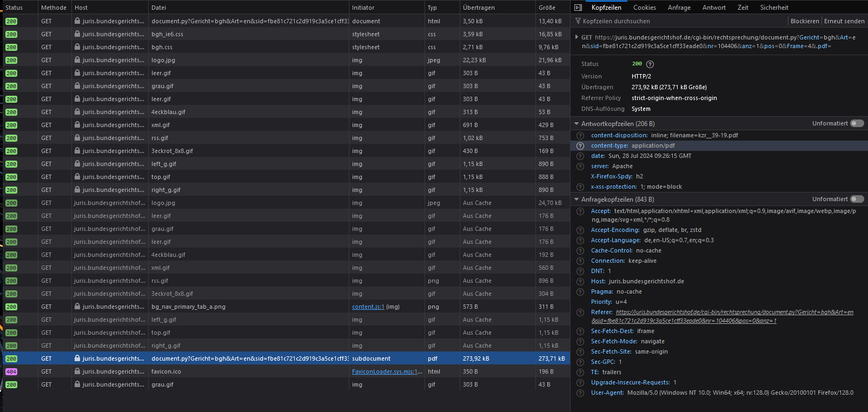Toggle Unformatiert for Antwortkopfzeilen
868x412 pixels.
click(857, 124)
